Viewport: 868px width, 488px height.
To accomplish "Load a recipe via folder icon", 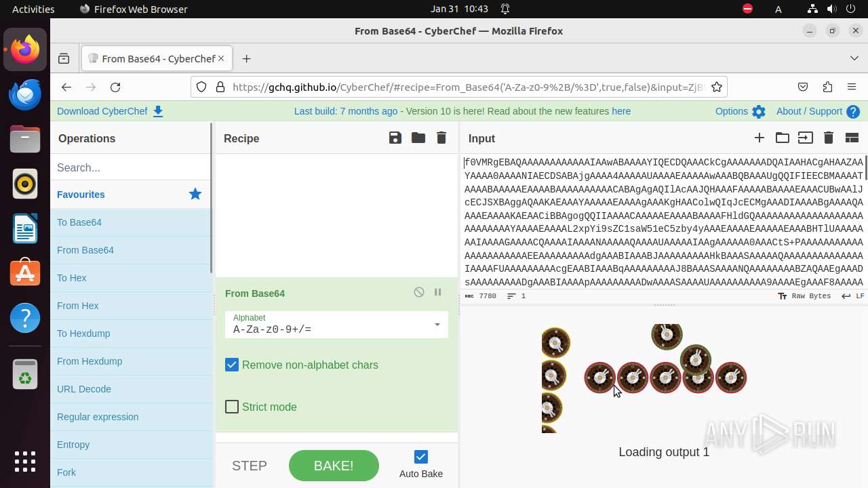I will (x=418, y=138).
